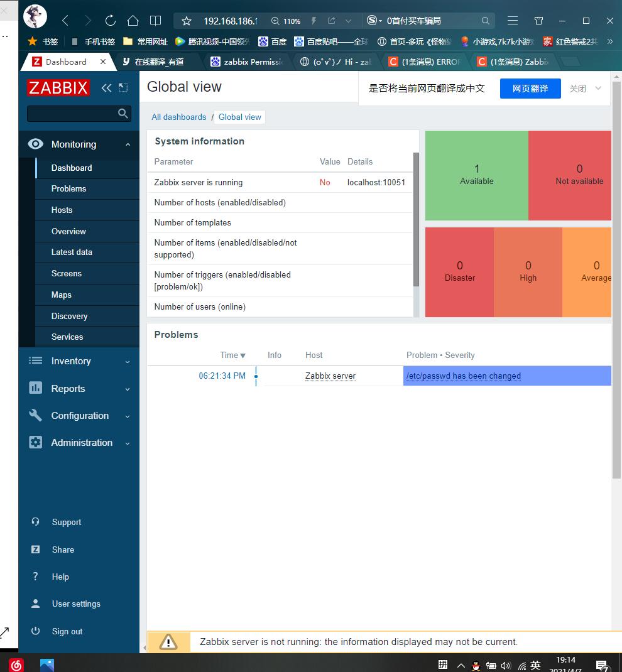Reload the page with browser refresh icon

point(110,20)
